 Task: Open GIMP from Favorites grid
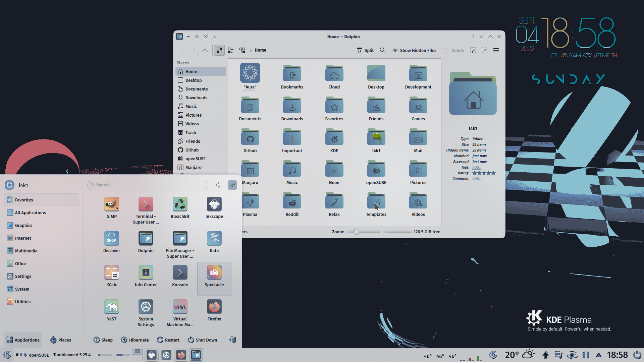pyautogui.click(x=112, y=208)
